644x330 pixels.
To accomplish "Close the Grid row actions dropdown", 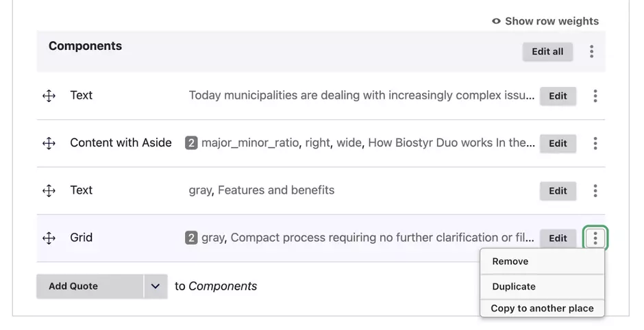I will click(x=595, y=238).
